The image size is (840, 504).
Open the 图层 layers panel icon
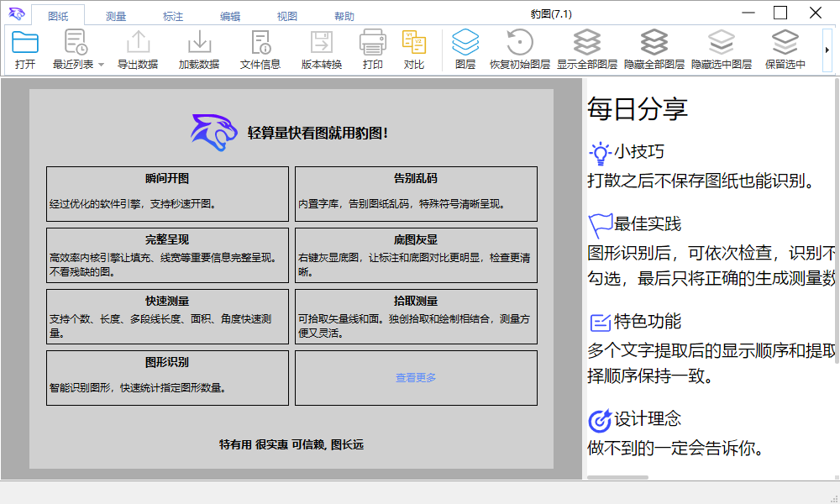tap(465, 46)
